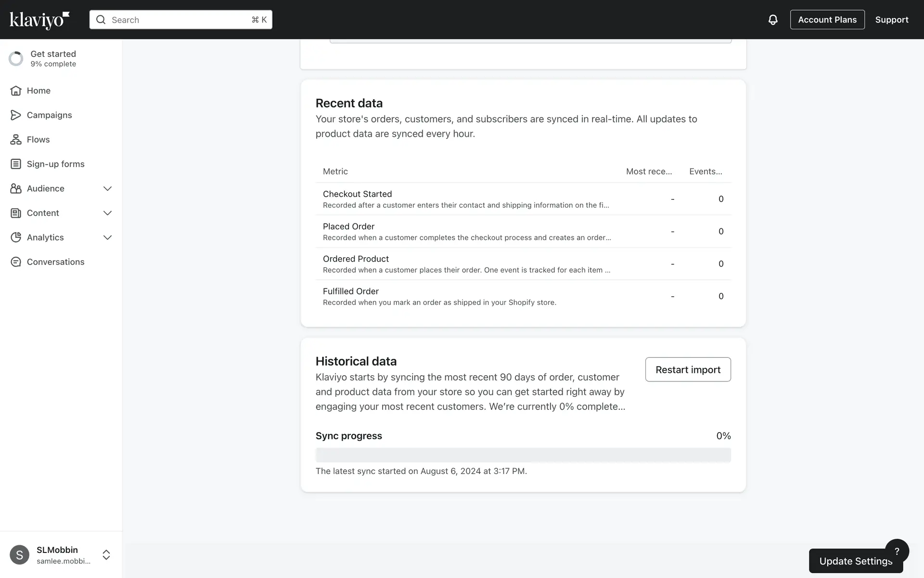Click the Get started progress ring
The height and width of the screenshot is (578, 924).
click(x=16, y=59)
